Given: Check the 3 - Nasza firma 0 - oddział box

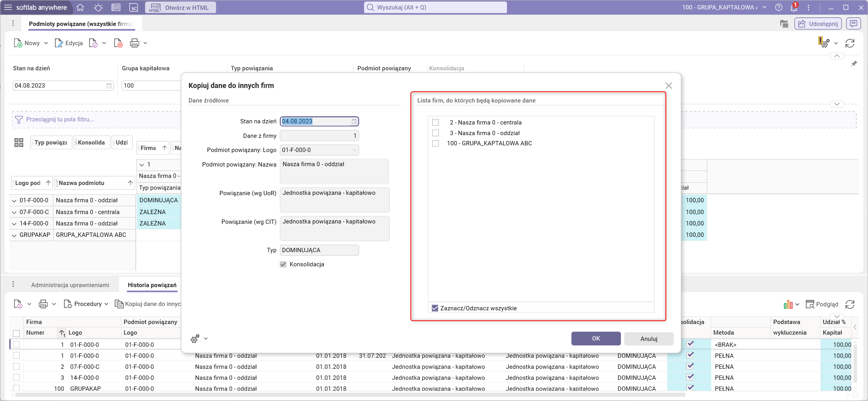Looking at the screenshot, I should pyautogui.click(x=435, y=133).
